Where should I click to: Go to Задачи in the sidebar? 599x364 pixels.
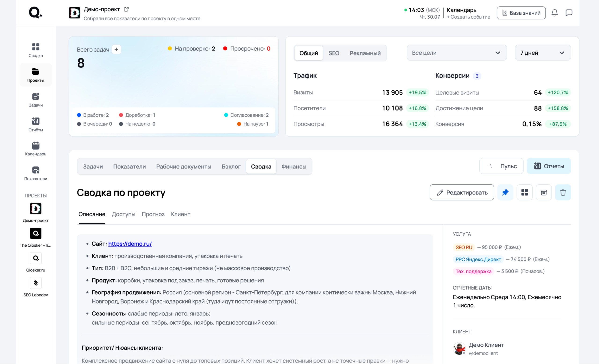36,100
